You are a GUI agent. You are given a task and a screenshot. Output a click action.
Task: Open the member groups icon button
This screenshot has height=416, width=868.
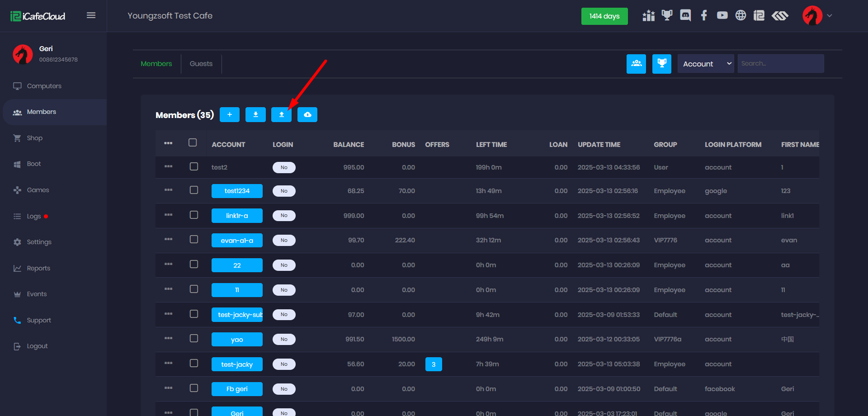click(x=636, y=64)
